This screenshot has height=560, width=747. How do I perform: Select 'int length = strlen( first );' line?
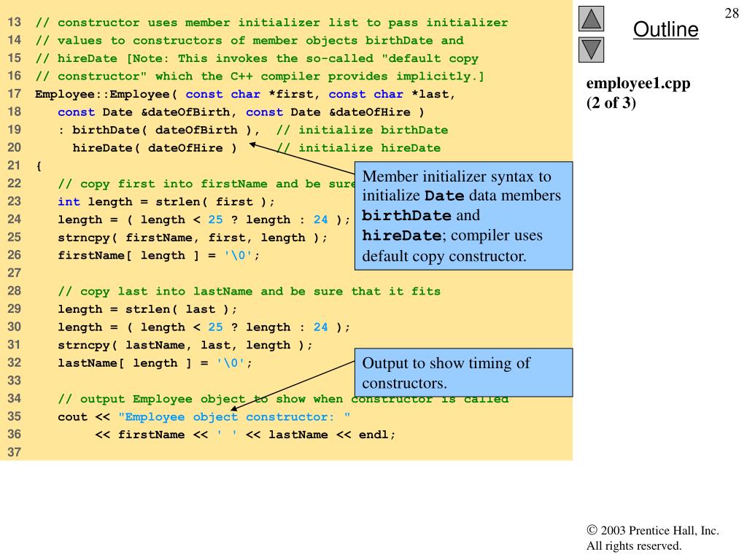(166, 202)
